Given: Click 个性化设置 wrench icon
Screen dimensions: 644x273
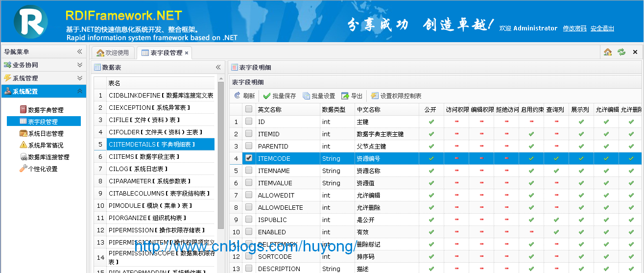Looking at the screenshot, I should pos(24,169).
